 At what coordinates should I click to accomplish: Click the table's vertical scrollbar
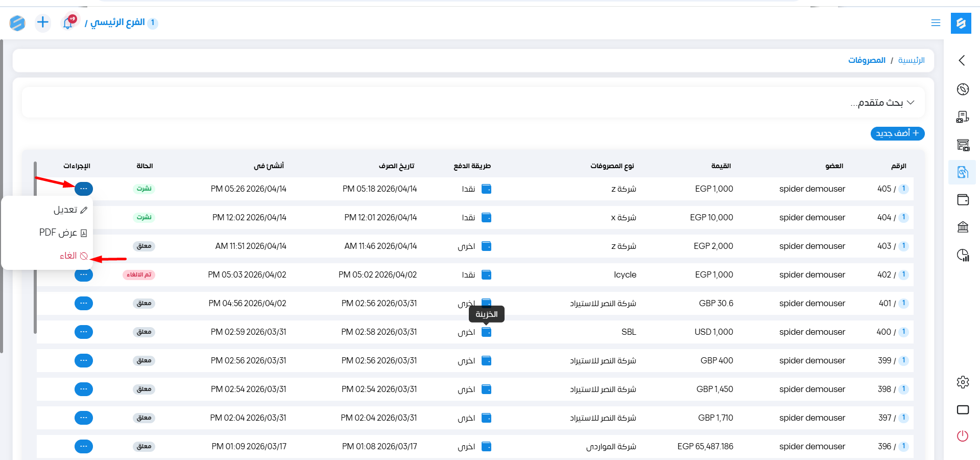[35, 245]
